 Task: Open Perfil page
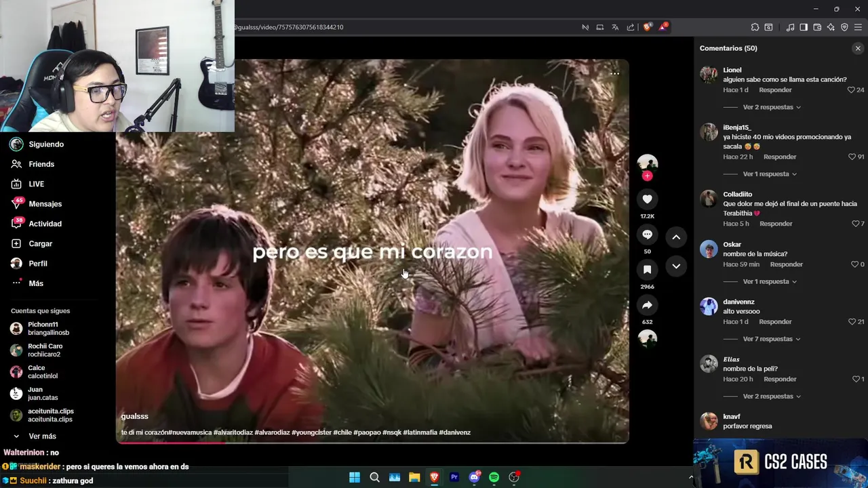click(x=38, y=263)
